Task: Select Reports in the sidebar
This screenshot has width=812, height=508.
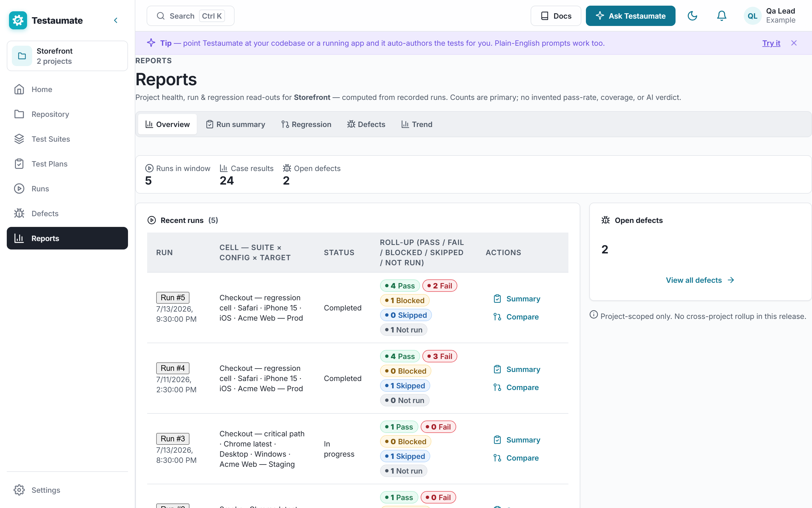Action: [x=67, y=238]
